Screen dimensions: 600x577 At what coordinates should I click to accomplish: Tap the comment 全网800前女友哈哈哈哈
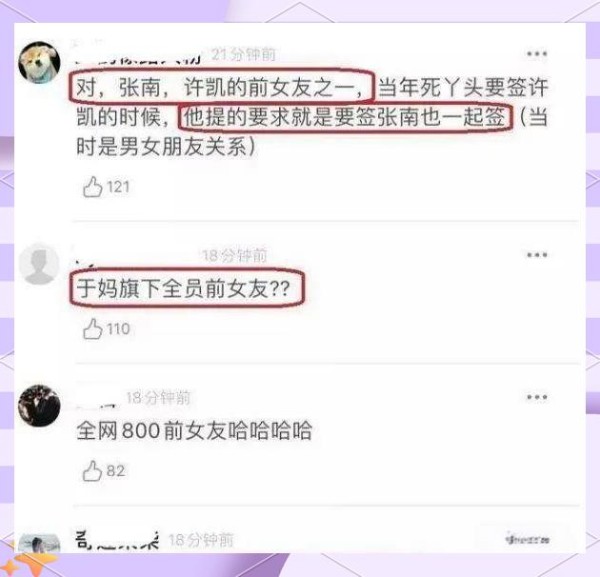pyautogui.click(x=194, y=430)
